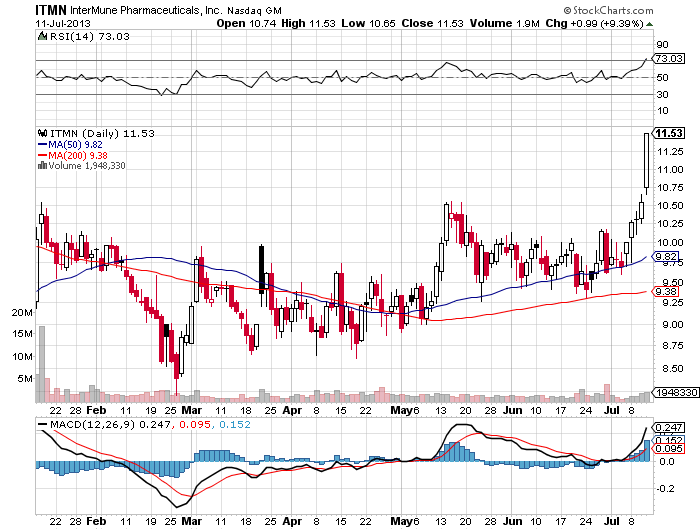
Task: Click the ITMN ticker symbol in the header
Action: (x=51, y=10)
